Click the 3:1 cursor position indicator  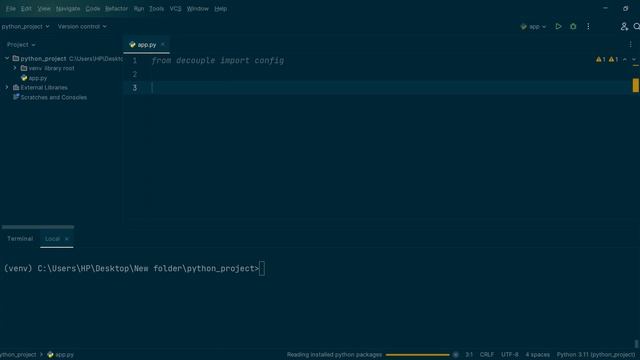coord(469,355)
